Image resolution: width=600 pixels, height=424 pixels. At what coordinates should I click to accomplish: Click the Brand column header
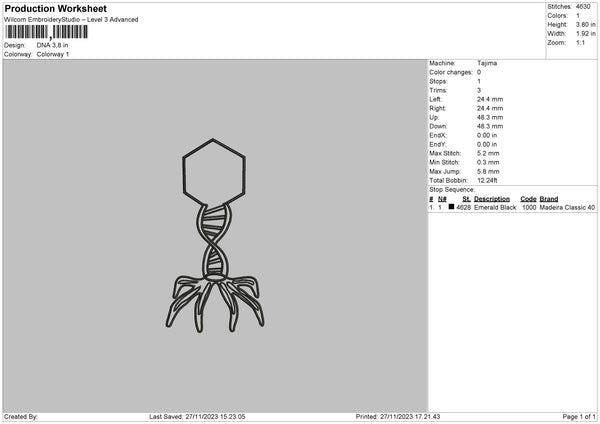[549, 199]
